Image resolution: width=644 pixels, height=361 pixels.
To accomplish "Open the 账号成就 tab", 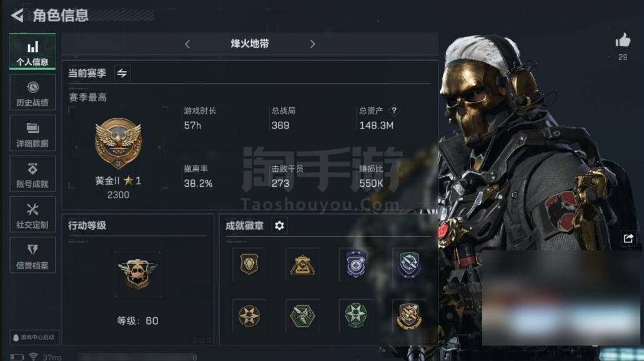I will click(x=32, y=174).
